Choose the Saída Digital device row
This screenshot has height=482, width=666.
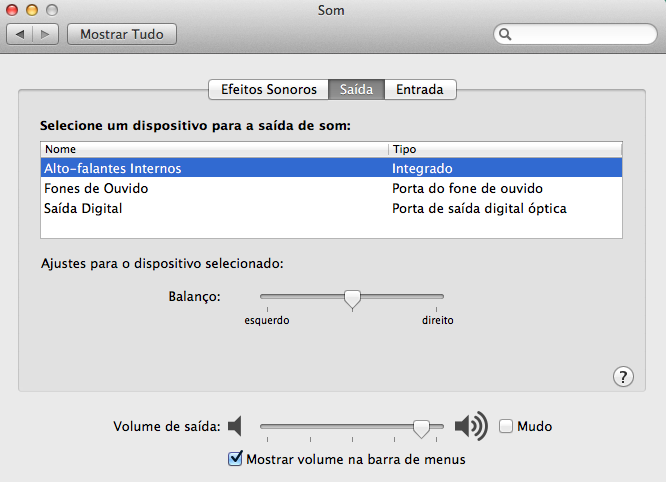83,208
